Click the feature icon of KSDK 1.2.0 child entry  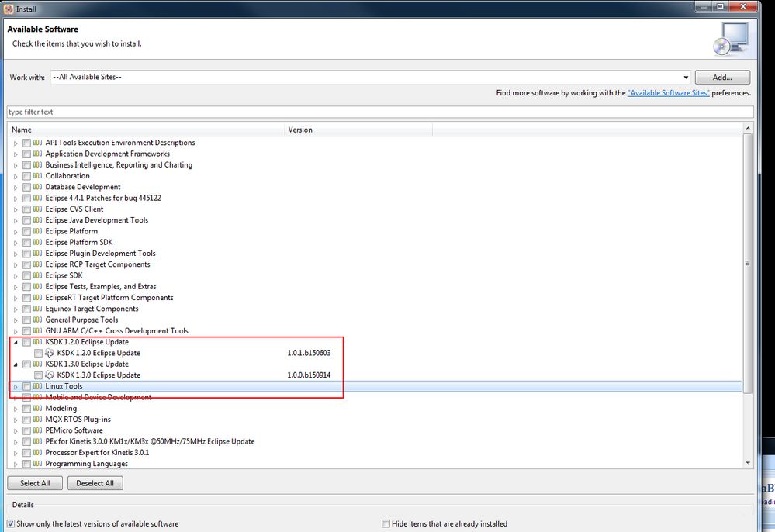tap(50, 353)
